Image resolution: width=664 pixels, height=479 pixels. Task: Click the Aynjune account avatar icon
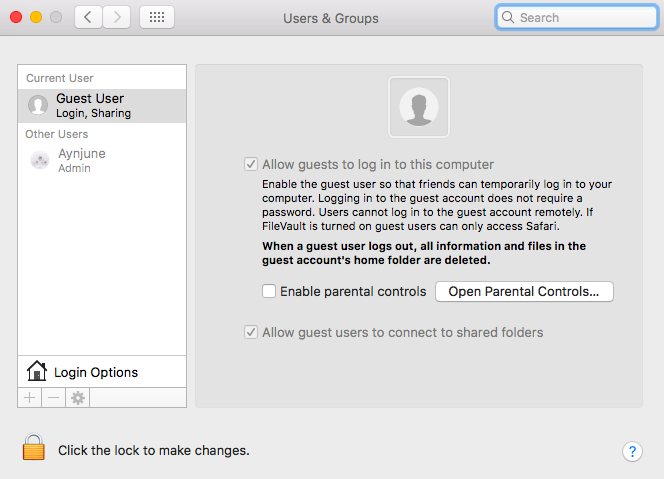coord(40,160)
